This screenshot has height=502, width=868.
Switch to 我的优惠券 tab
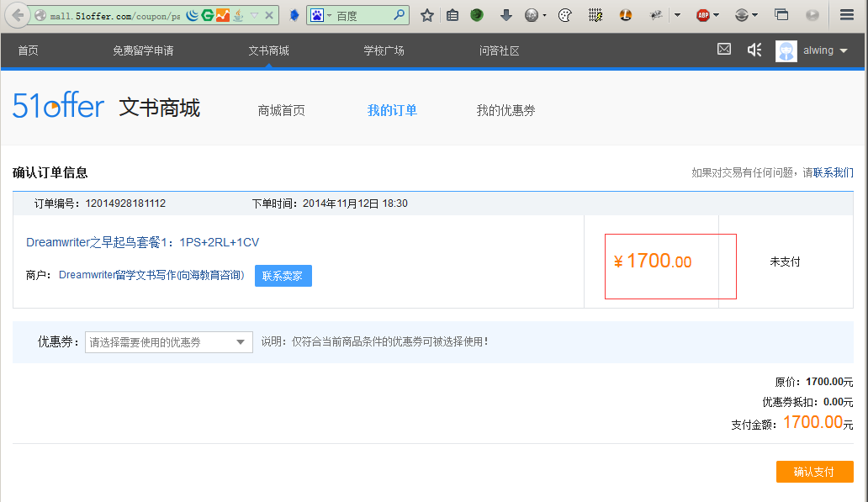pyautogui.click(x=506, y=111)
